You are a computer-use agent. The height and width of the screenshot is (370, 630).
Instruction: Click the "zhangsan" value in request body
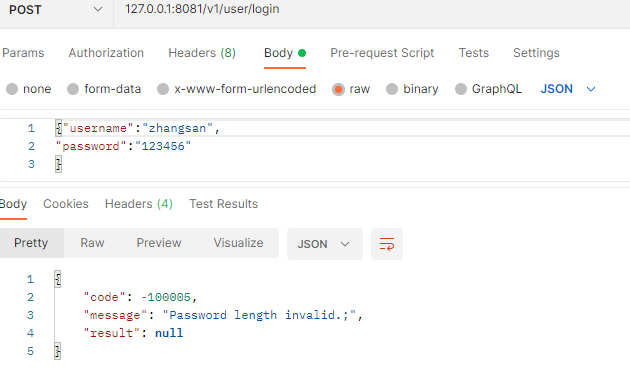click(177, 129)
